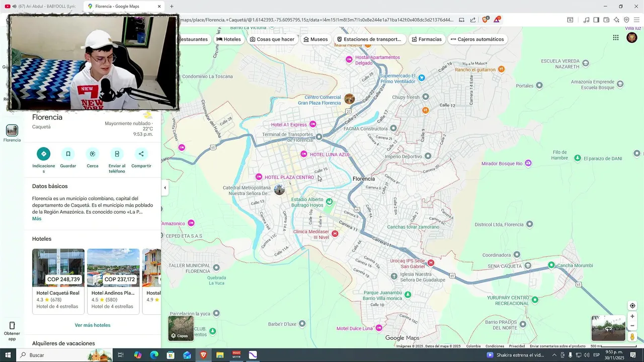Expand description with the Más link
The width and height of the screenshot is (644, 362).
(x=37, y=219)
